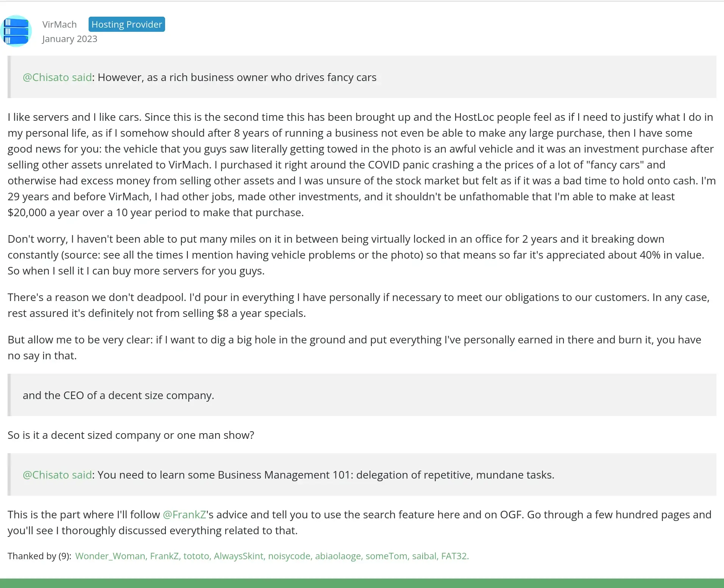Image resolution: width=724 pixels, height=588 pixels.
Task: Click the Business Management 101 quote text
Action: pos(326,475)
